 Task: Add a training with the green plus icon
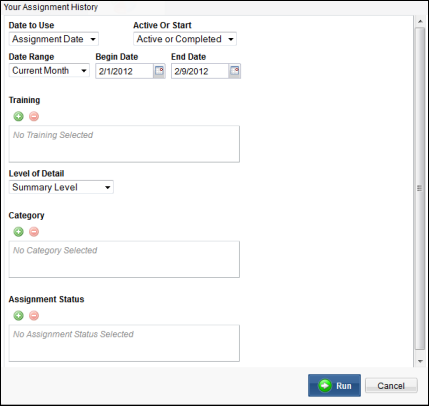[19, 116]
